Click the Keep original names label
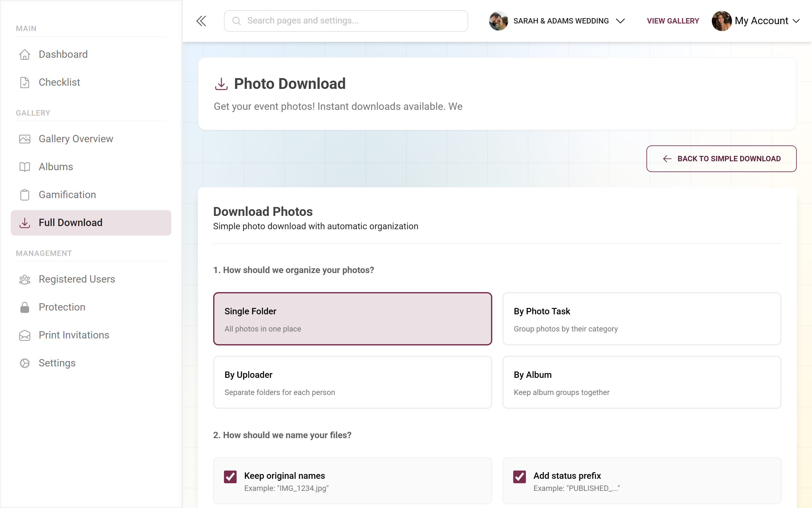The height and width of the screenshot is (508, 812). (285, 476)
